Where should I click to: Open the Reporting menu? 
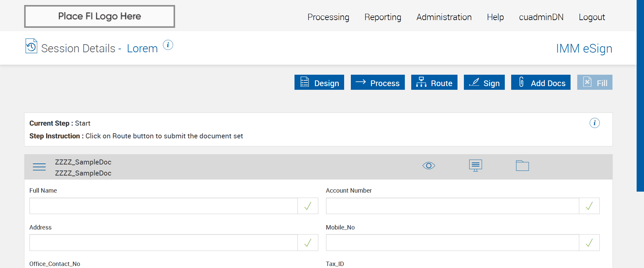coord(383,17)
